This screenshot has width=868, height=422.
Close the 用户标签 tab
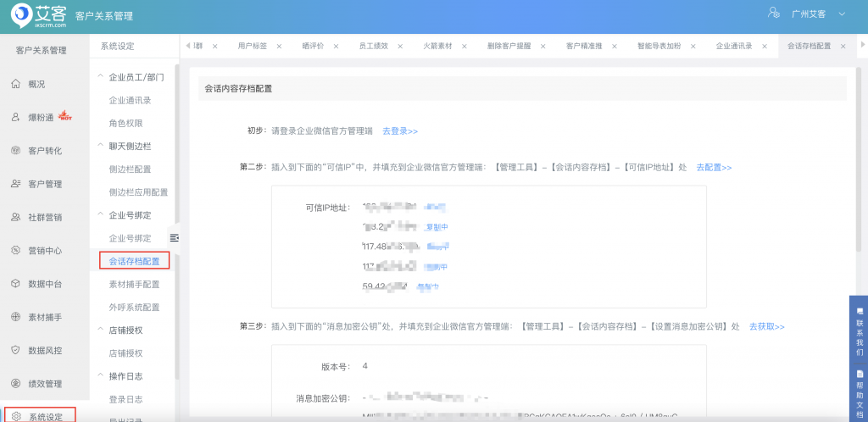coord(279,46)
